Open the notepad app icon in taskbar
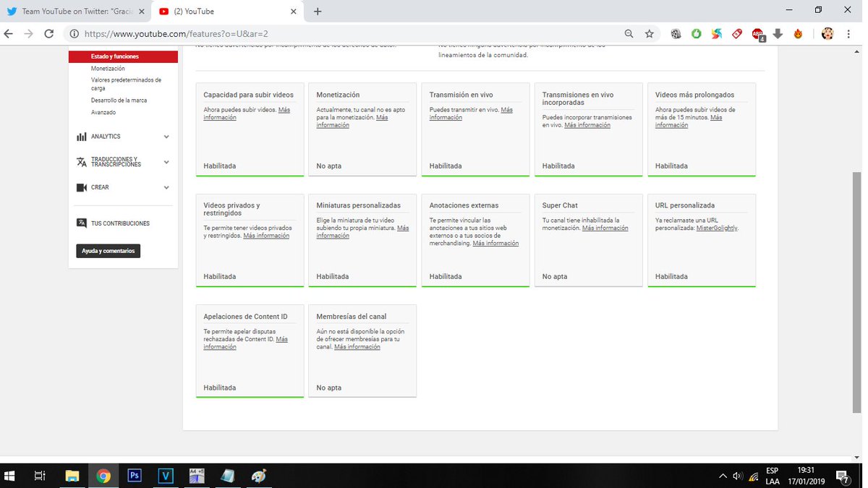This screenshot has height=488, width=868. 227,476
